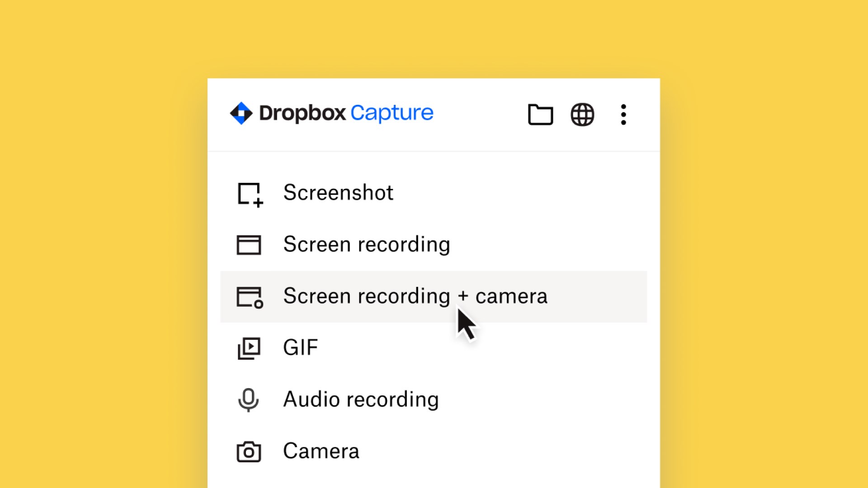This screenshot has height=488, width=868.
Task: Click the GIF play-stack icon
Action: (x=249, y=348)
